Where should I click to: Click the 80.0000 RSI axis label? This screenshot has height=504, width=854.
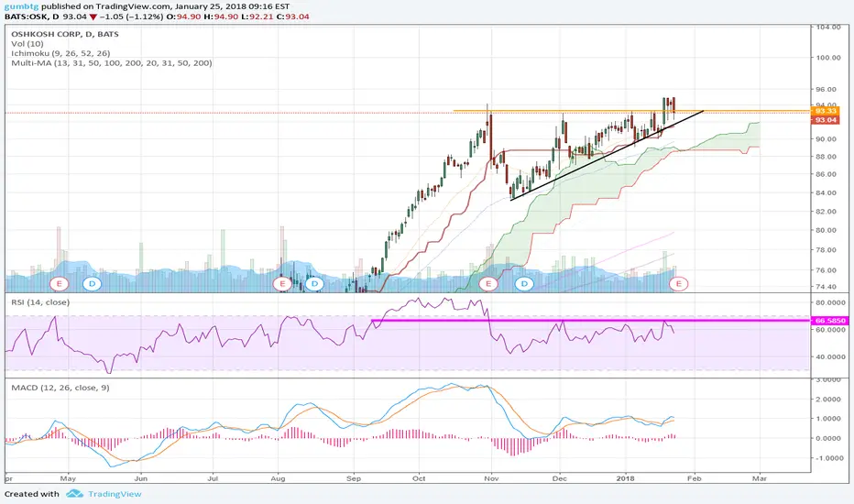click(830, 302)
